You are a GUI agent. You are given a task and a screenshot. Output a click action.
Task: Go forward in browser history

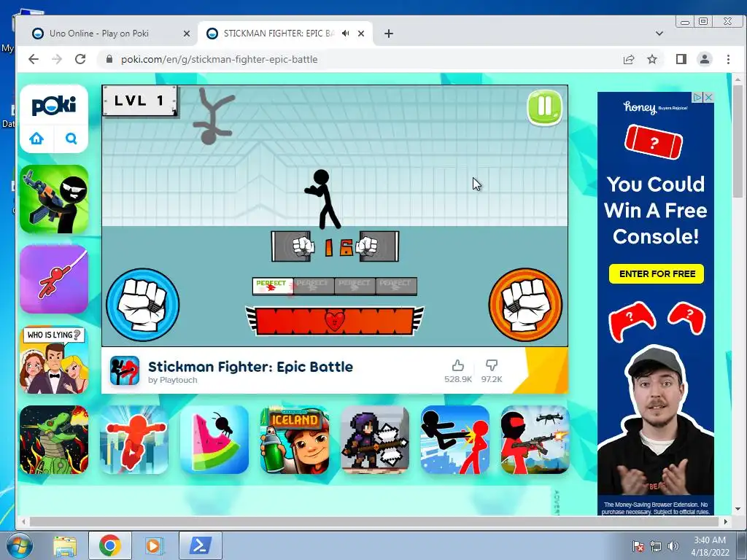pyautogui.click(x=57, y=59)
